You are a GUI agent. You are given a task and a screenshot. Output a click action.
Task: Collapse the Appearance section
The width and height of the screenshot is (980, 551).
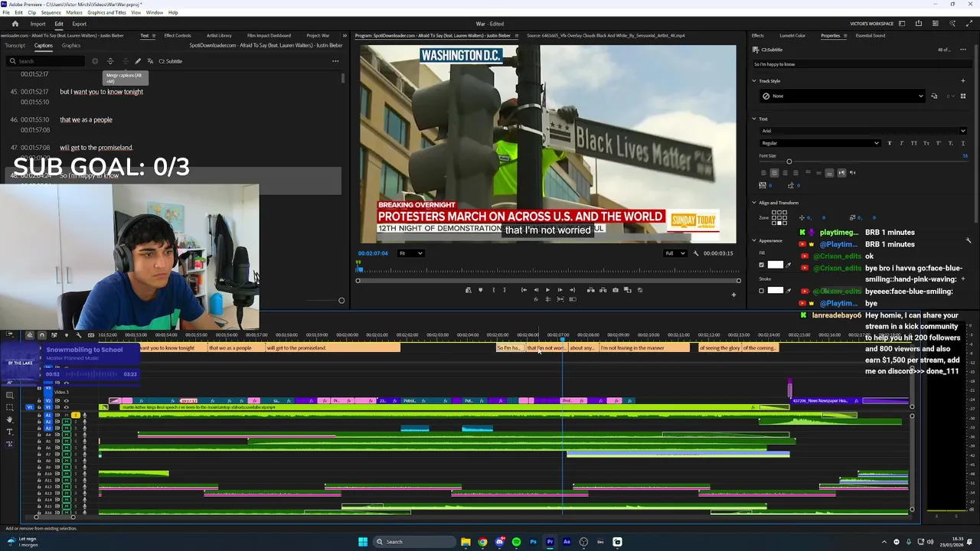tap(754, 240)
